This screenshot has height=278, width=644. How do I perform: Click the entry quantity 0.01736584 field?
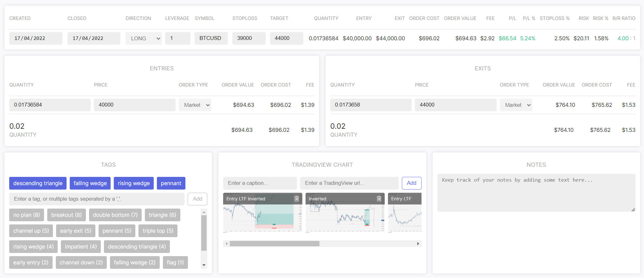(x=50, y=105)
